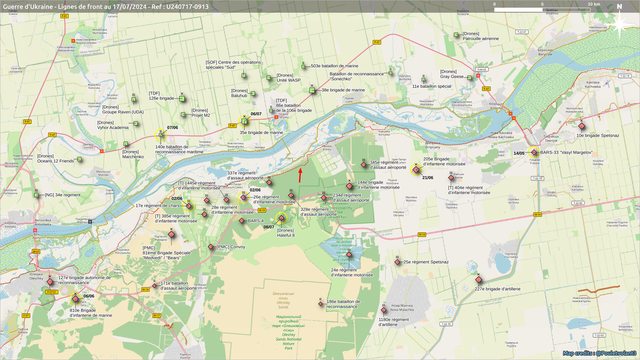Screen dimensions: 640x360
Task: Select the 140e bataillon de reconnaissance maritime marker
Action: (x=161, y=134)
